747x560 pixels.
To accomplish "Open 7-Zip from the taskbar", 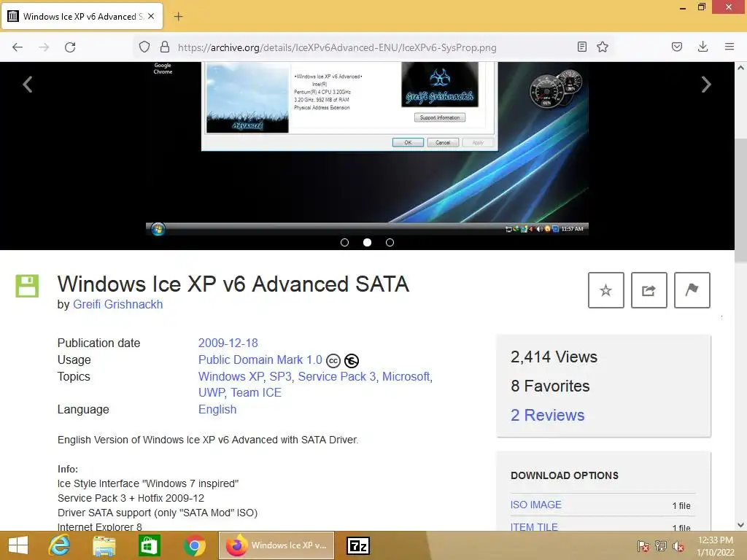I will [x=358, y=545].
